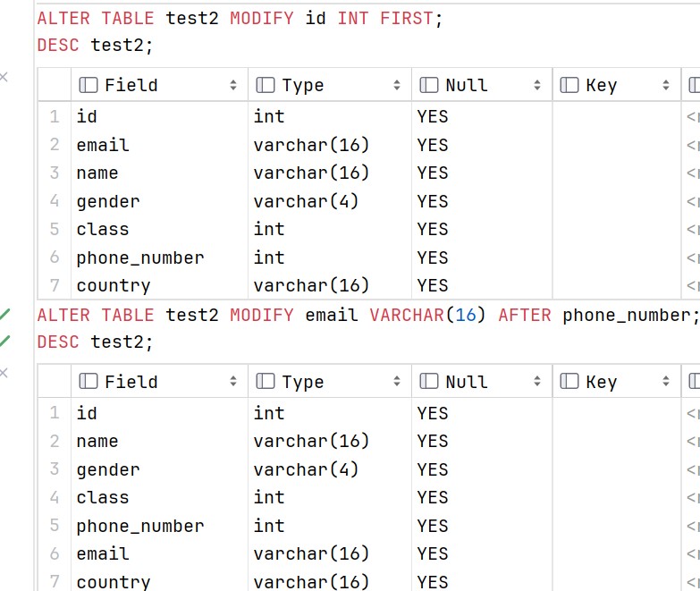Click Key column icon in second result table
The image size is (700, 591).
569,381
